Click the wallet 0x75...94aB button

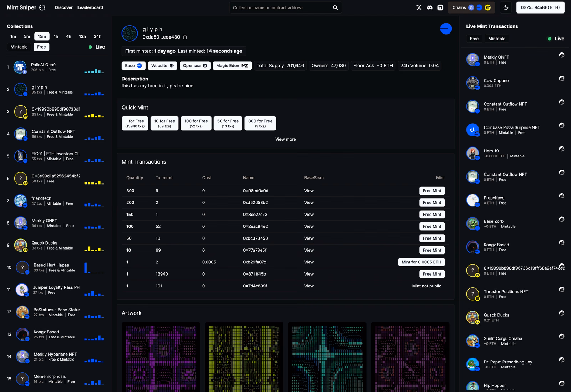click(540, 7)
